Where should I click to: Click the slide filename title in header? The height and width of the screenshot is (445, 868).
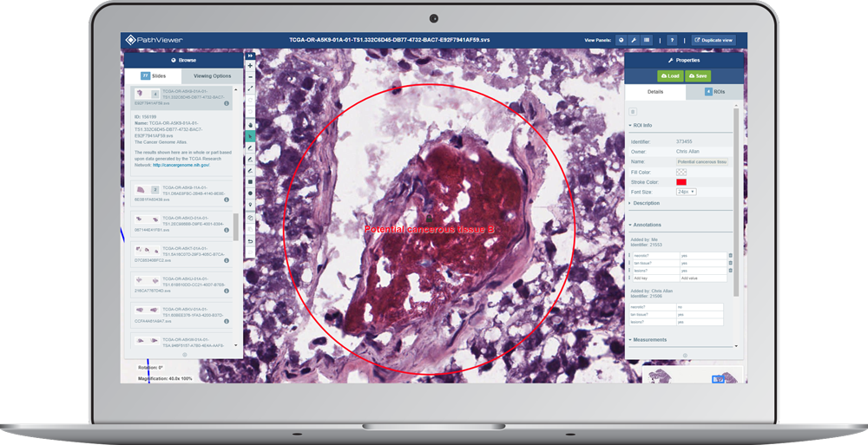coord(389,40)
